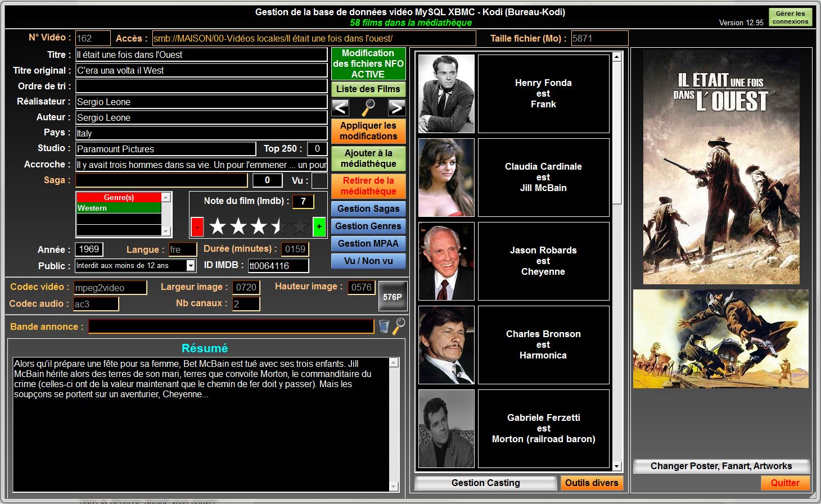Image resolution: width=821 pixels, height=504 pixels.
Task: Select the fifth rating star
Action: click(x=300, y=227)
